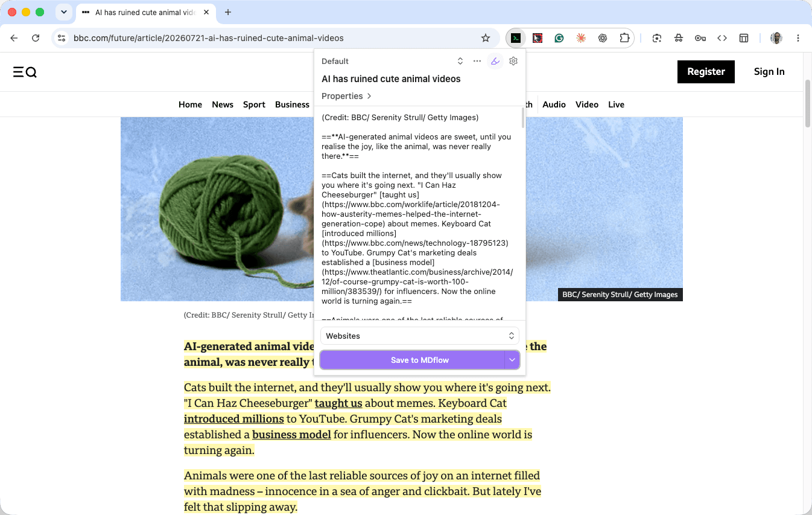
Task: Click the clipper popup content scrollbar
Action: tap(522, 118)
